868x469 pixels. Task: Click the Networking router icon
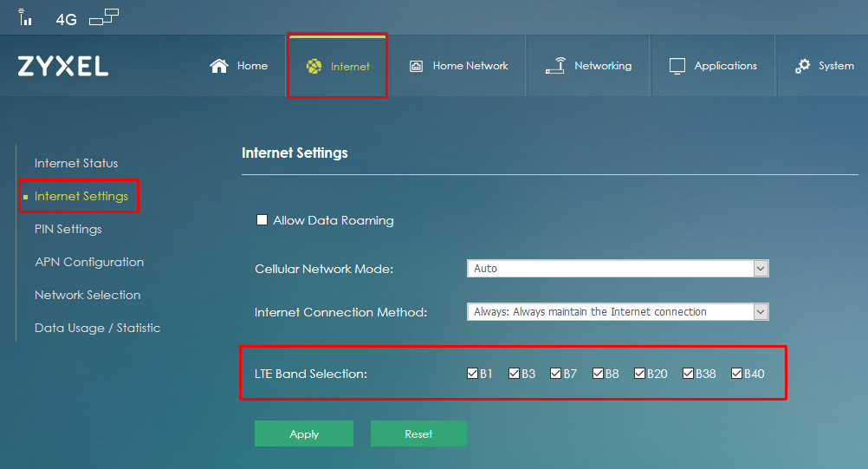pos(555,66)
